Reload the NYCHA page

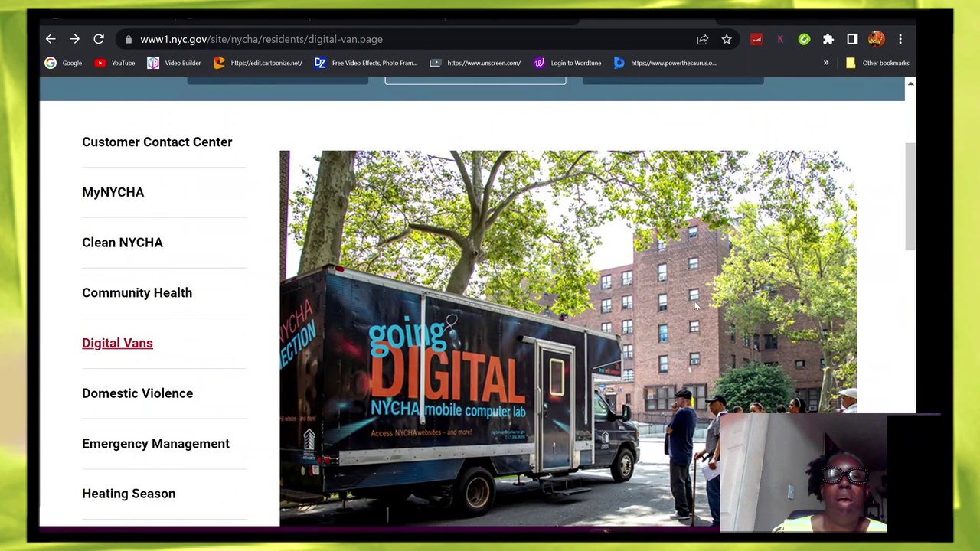point(99,39)
